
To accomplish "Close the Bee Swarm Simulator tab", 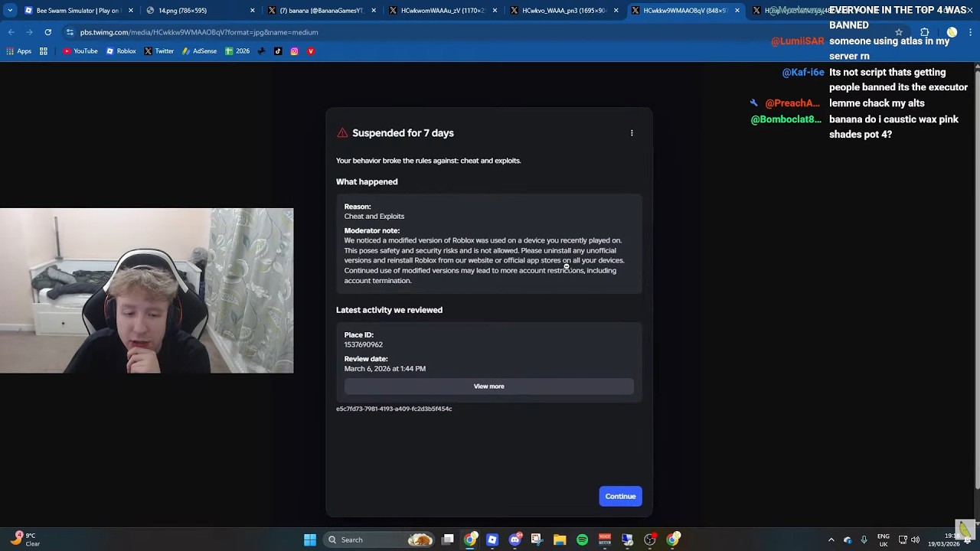I will pyautogui.click(x=131, y=11).
